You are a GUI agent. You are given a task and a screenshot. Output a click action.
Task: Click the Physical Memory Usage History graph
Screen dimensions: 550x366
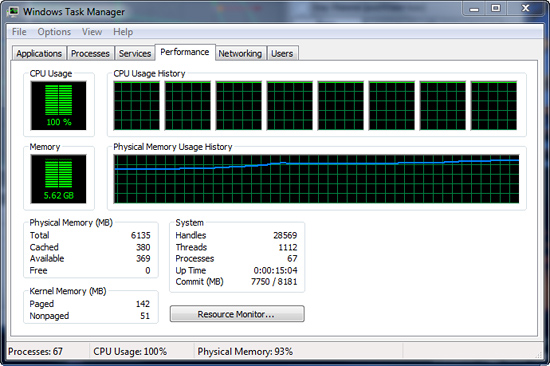[316, 179]
